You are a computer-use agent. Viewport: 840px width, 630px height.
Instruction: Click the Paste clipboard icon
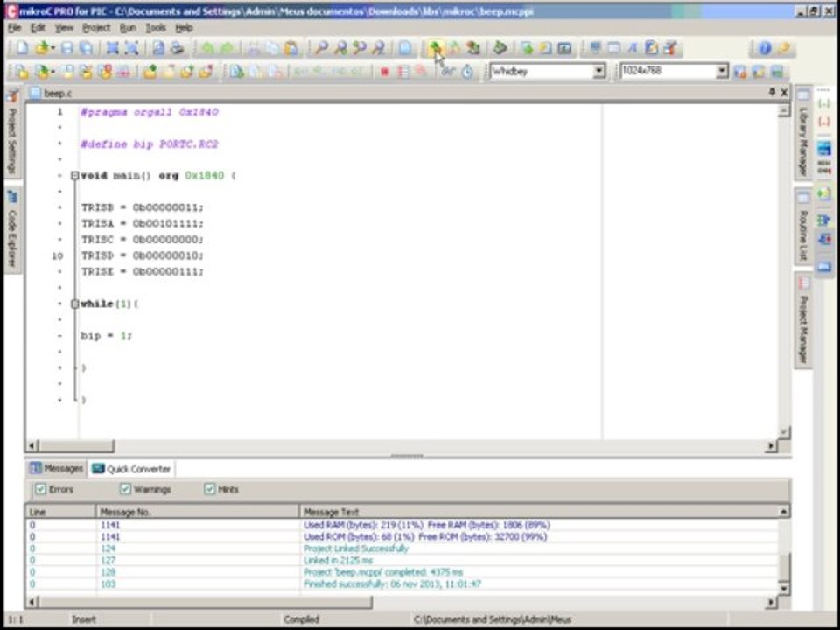pos(290,47)
